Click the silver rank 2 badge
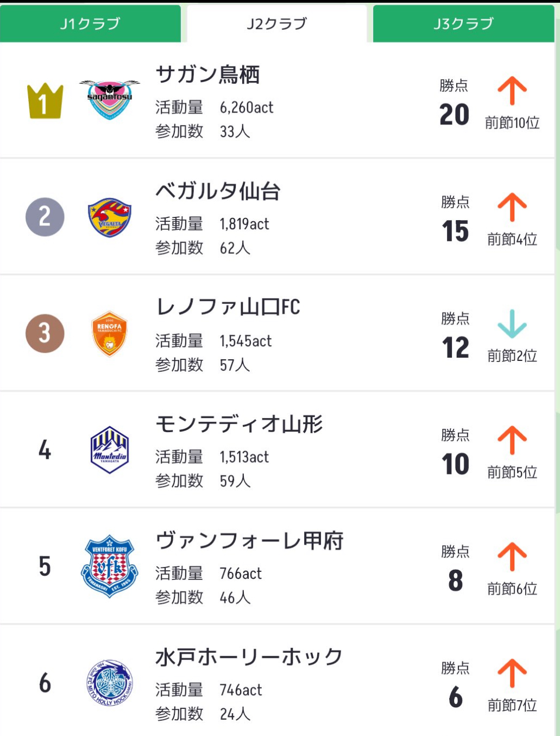 [45, 217]
